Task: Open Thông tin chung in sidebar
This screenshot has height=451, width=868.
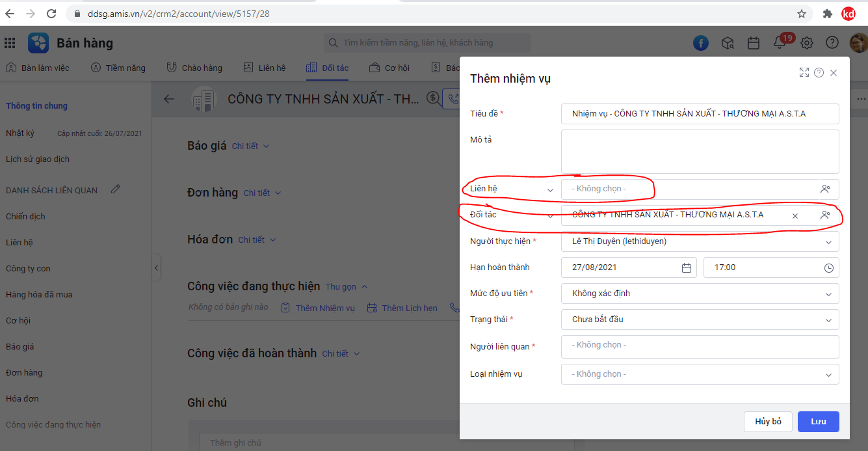Action: (x=37, y=106)
